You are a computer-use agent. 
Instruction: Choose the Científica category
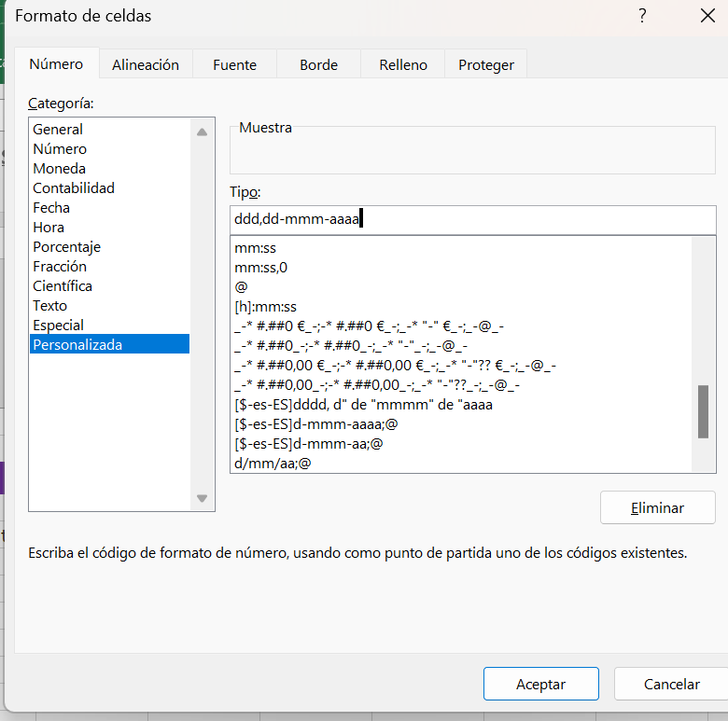pos(109,285)
